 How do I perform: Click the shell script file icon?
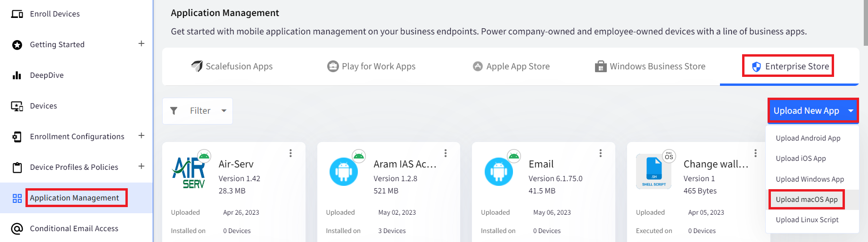pos(653,172)
